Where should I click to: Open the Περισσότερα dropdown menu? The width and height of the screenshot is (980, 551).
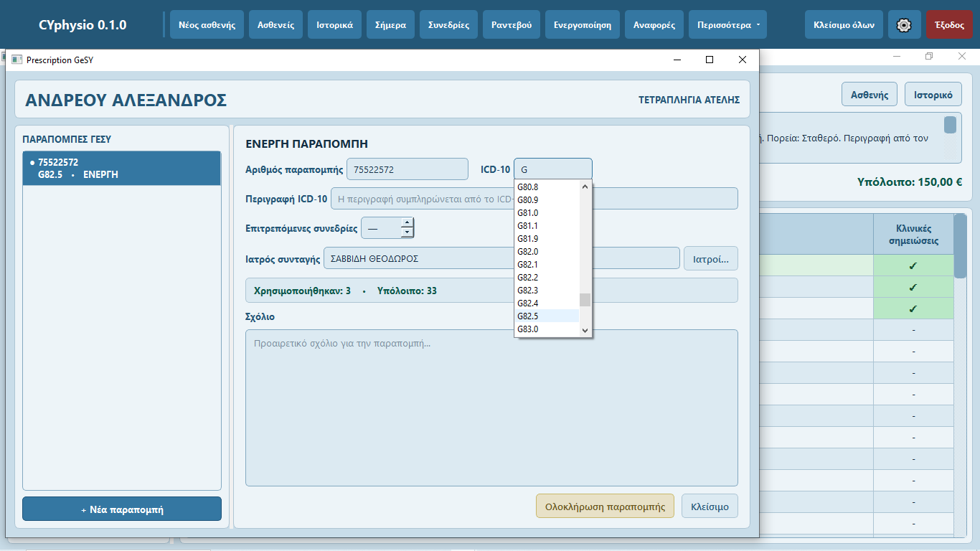pyautogui.click(x=727, y=24)
